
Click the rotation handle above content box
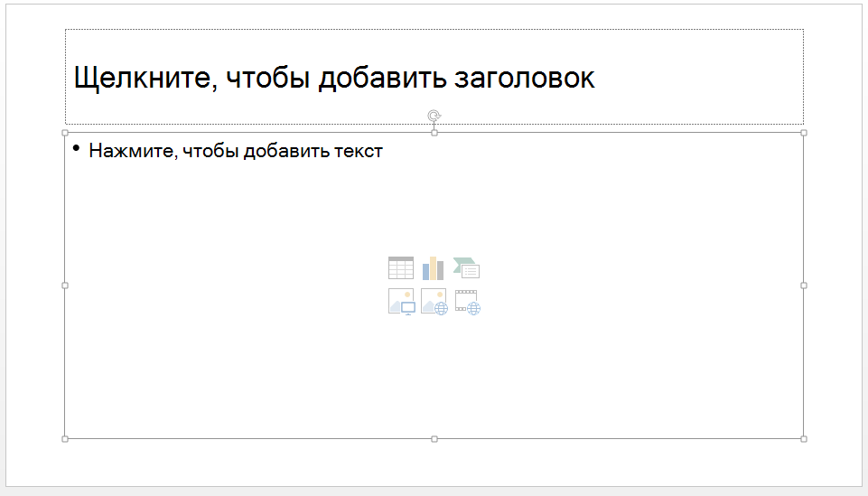point(434,116)
